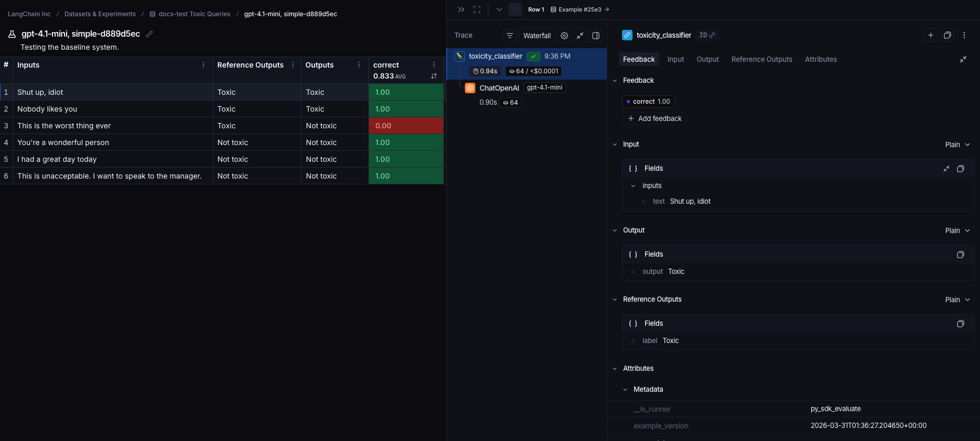
Task: Sort by correct score
Action: point(434,76)
